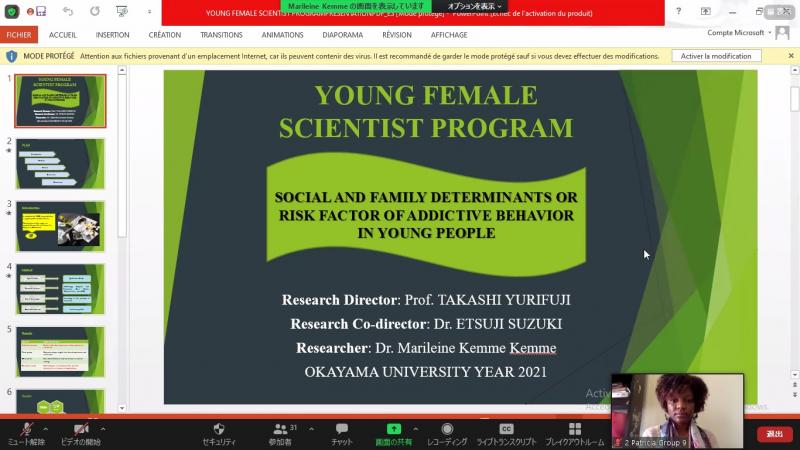Open the Zoom security shield (セキュリティ)

click(219, 434)
